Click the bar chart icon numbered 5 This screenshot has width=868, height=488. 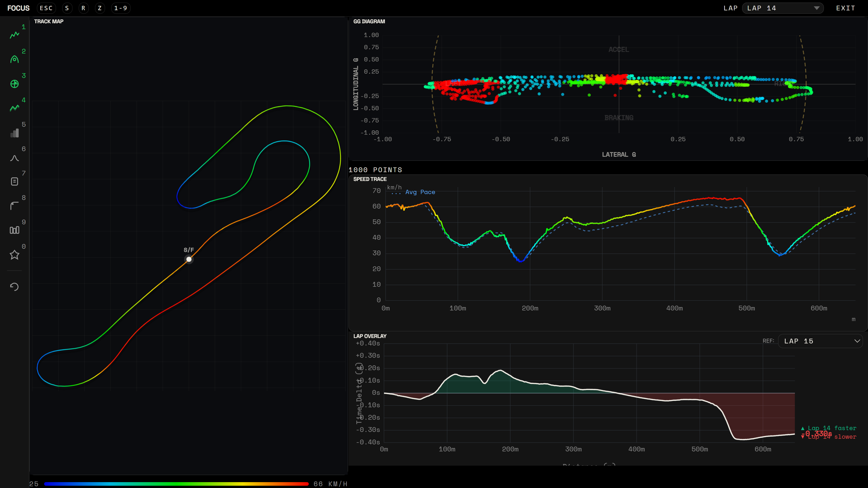coord(14,133)
